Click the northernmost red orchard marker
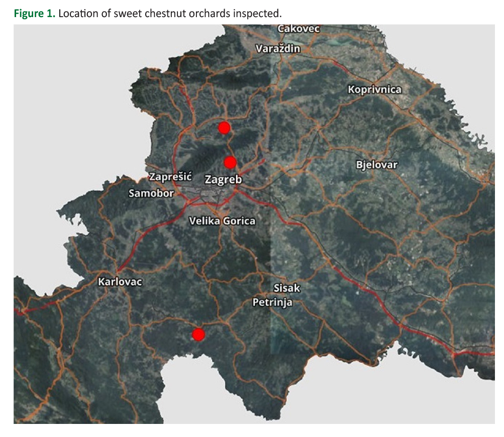Viewport: 504px width, 437px height. [x=224, y=128]
